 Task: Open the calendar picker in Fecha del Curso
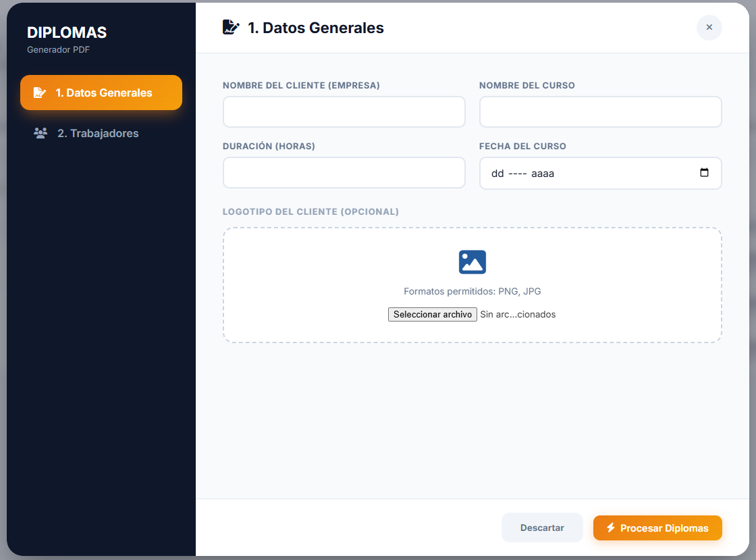(x=704, y=173)
